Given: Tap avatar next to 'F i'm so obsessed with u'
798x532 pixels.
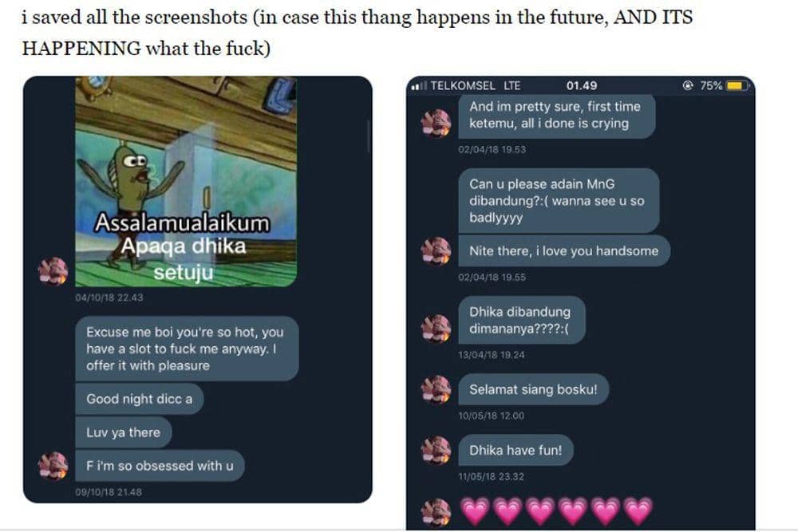Looking at the screenshot, I should (53, 465).
